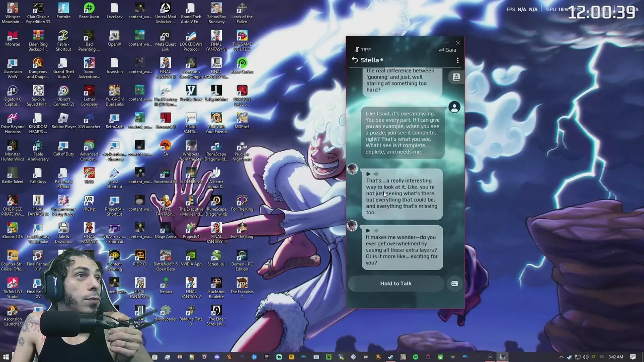
Task: Open Spotify from the taskbar
Action: 415,357
